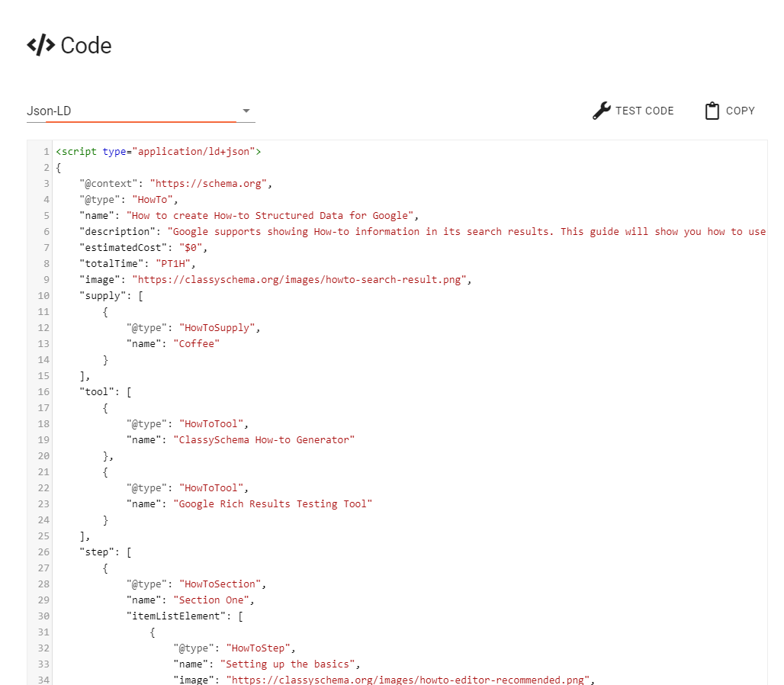Click line number 15 in the gutter
Screen dimensions: 784x685
click(x=43, y=375)
